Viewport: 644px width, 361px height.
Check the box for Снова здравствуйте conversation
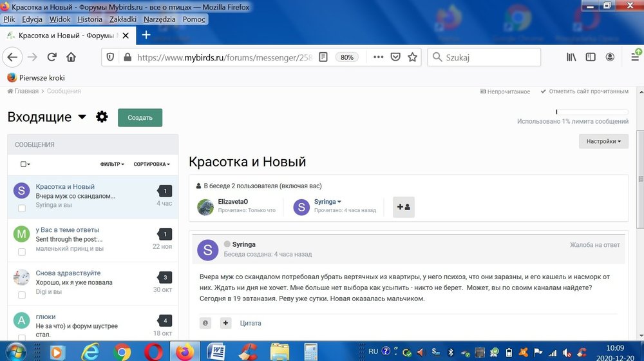(x=22, y=295)
